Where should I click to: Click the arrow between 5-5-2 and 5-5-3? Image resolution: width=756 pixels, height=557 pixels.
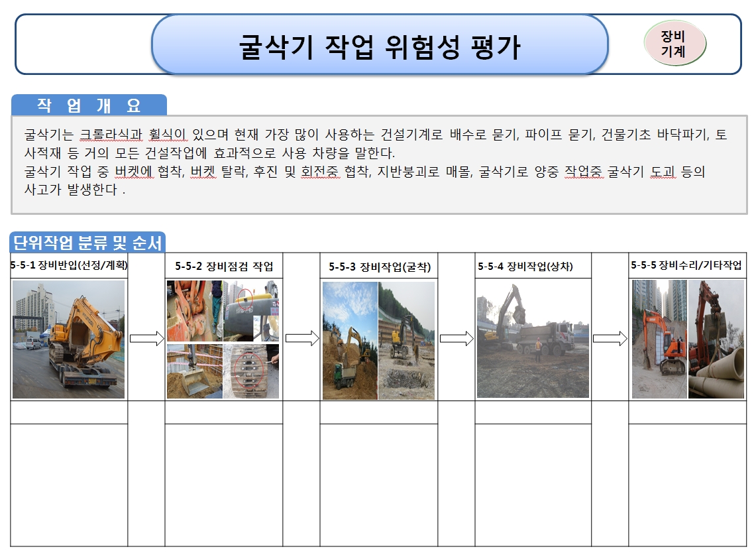(x=302, y=338)
